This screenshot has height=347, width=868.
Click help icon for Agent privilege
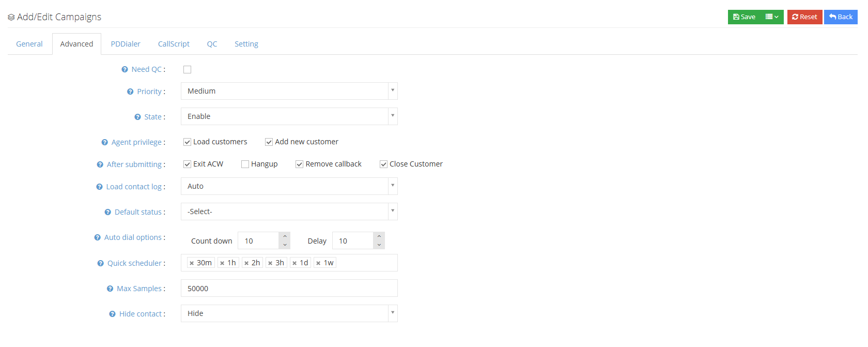tap(105, 142)
